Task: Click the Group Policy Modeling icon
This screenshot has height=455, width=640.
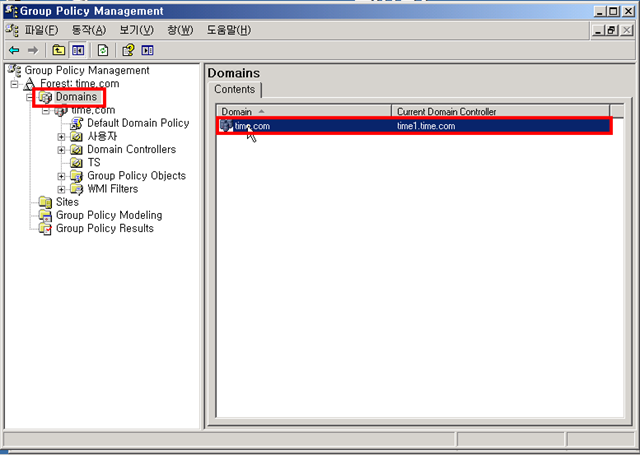Action: (x=45, y=215)
